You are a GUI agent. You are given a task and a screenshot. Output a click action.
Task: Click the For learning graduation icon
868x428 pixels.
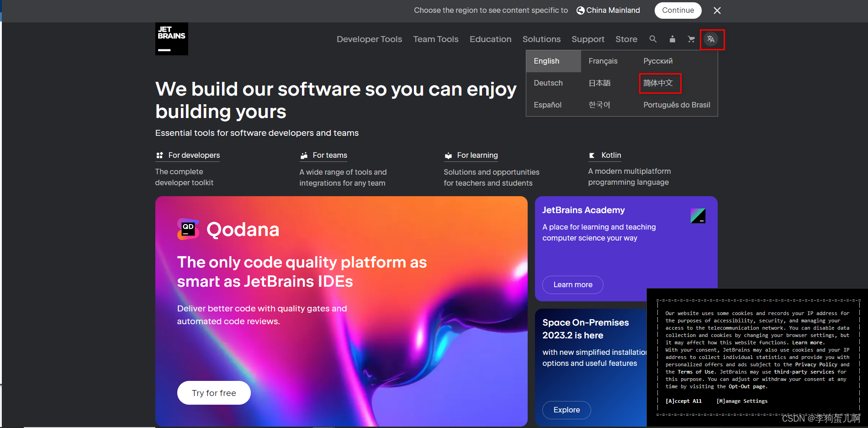point(448,155)
